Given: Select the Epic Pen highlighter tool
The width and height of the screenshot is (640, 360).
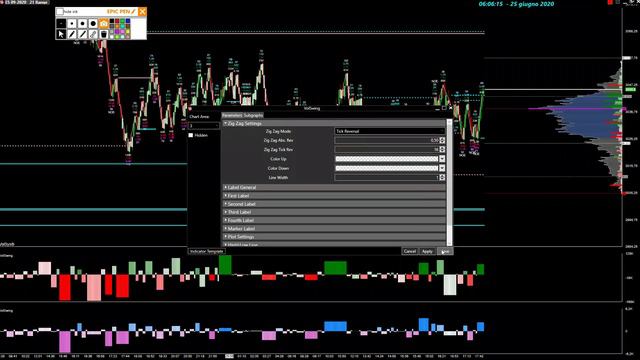Looking at the screenshot, I should 82,34.
